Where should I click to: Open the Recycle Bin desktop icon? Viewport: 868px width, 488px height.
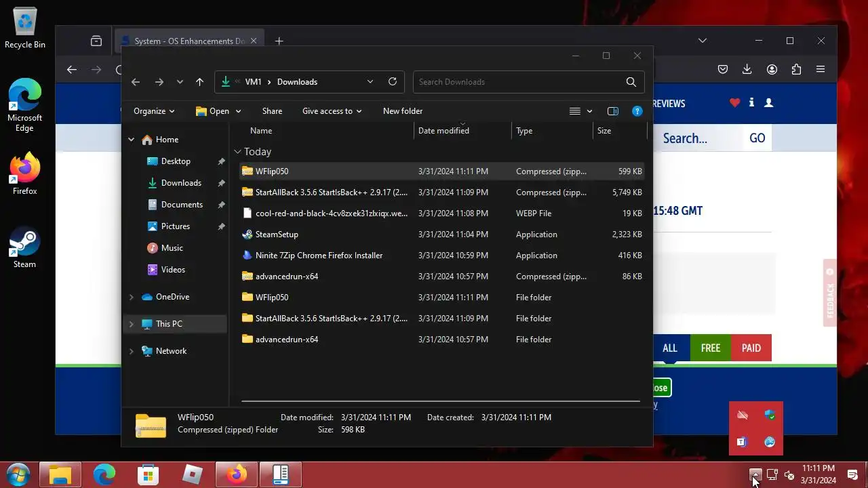pyautogui.click(x=25, y=28)
